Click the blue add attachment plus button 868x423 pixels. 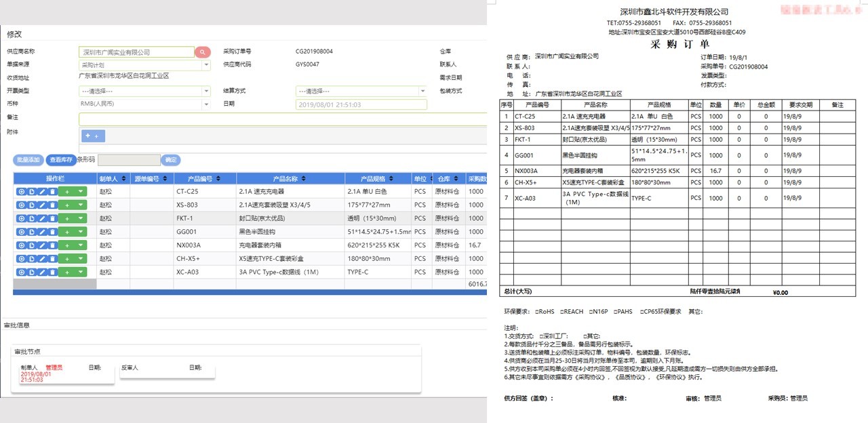click(x=93, y=136)
